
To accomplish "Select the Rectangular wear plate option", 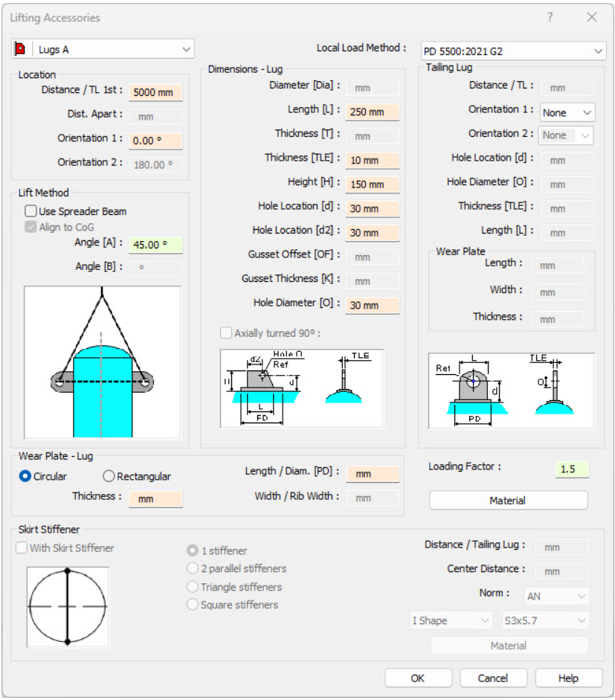I will click(x=109, y=476).
